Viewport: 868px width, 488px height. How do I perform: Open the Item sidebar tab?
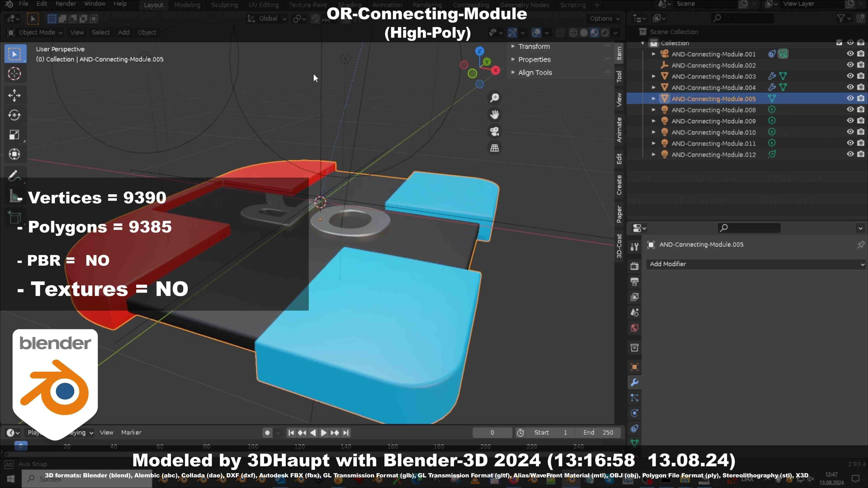tap(619, 54)
